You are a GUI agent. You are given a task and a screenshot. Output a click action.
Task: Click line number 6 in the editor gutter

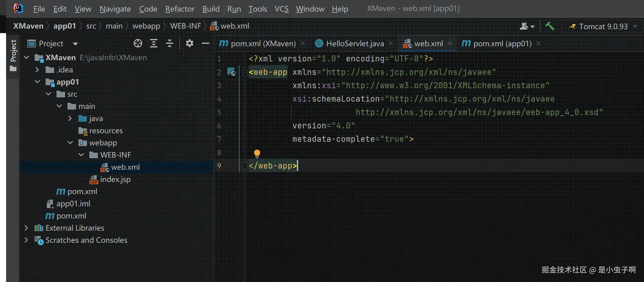tap(219, 126)
